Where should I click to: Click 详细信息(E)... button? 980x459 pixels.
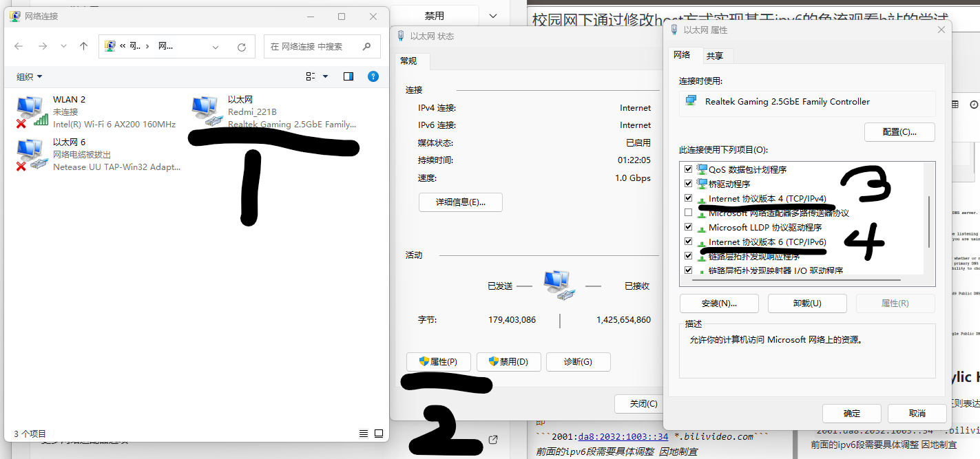(461, 202)
